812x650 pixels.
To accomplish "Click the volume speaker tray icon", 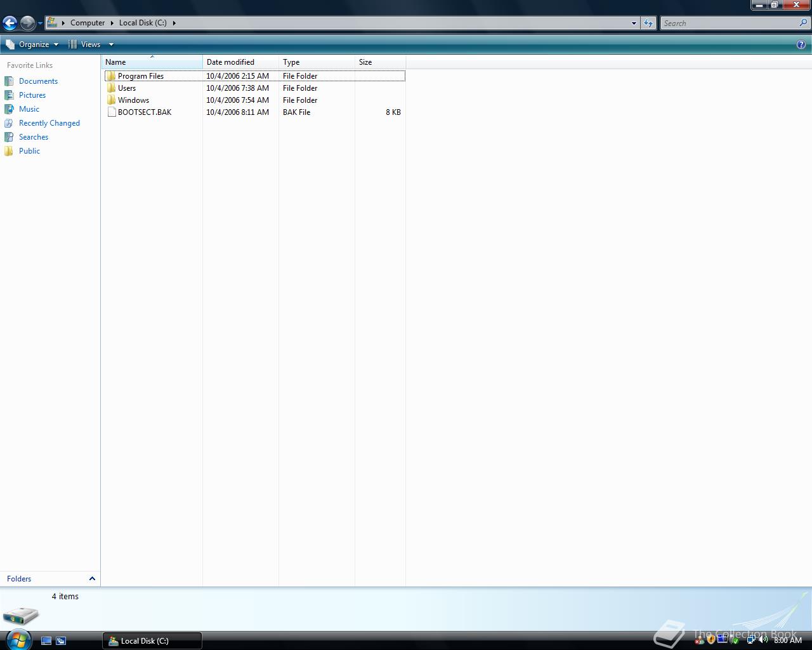I will (763, 640).
